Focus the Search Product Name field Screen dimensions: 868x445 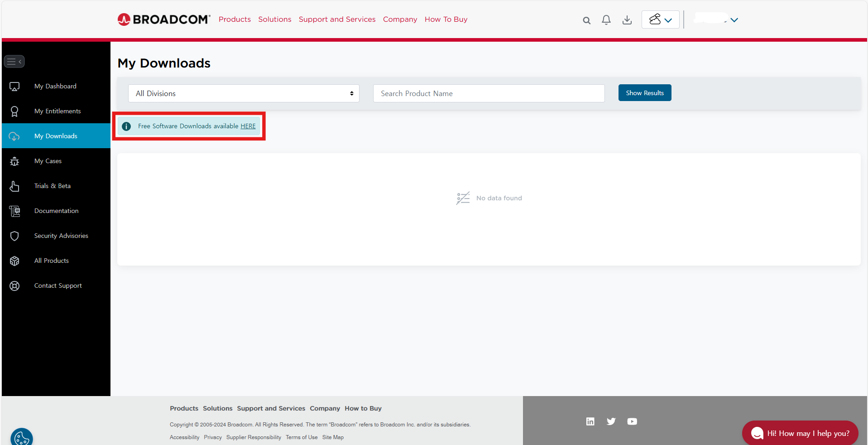pyautogui.click(x=489, y=93)
